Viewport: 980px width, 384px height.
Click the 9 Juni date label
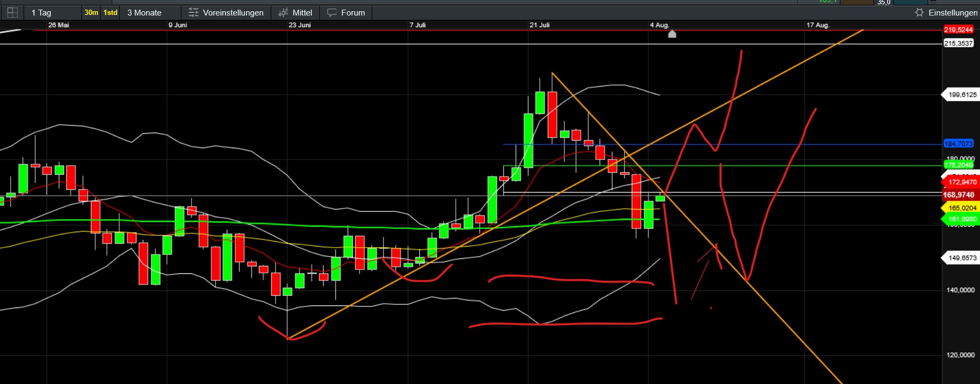coord(178,25)
